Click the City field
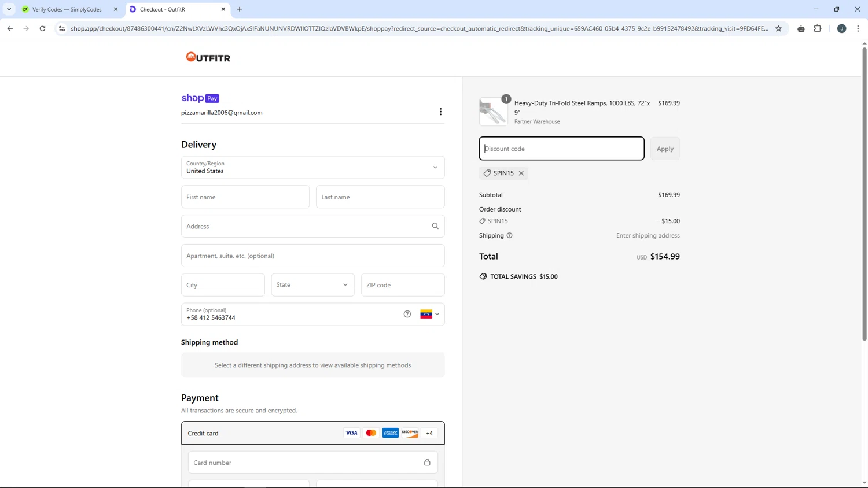The height and width of the screenshot is (488, 868). tap(223, 284)
